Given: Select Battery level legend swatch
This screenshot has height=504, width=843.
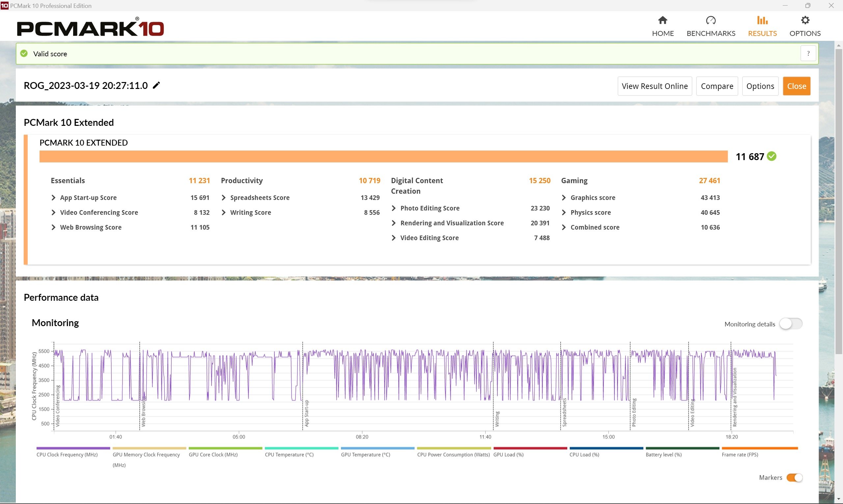Looking at the screenshot, I should pos(682,448).
